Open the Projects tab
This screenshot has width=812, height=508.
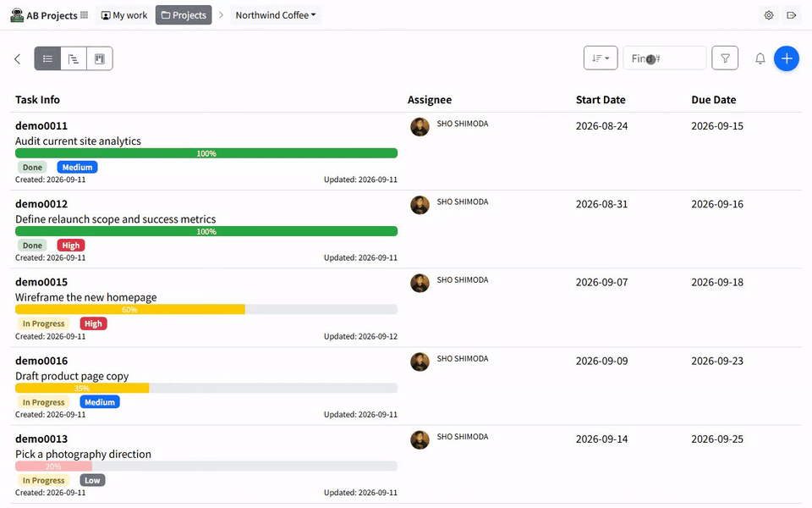click(x=184, y=15)
